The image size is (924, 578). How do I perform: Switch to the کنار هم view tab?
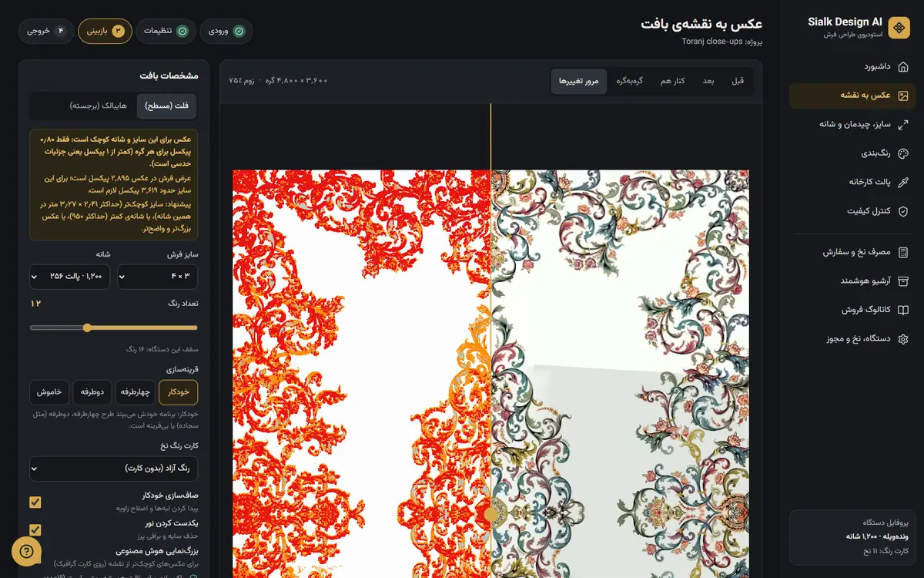pos(672,81)
